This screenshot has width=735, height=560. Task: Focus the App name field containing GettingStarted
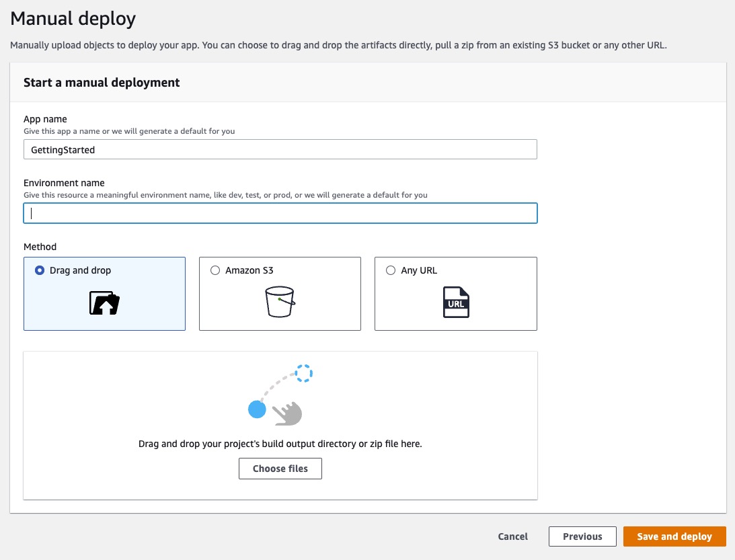click(x=280, y=149)
